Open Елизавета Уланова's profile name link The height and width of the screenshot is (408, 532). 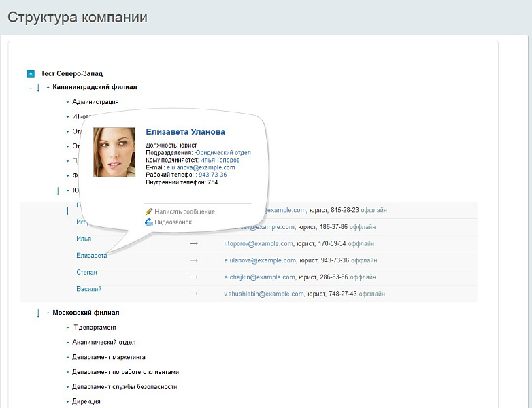185,132
